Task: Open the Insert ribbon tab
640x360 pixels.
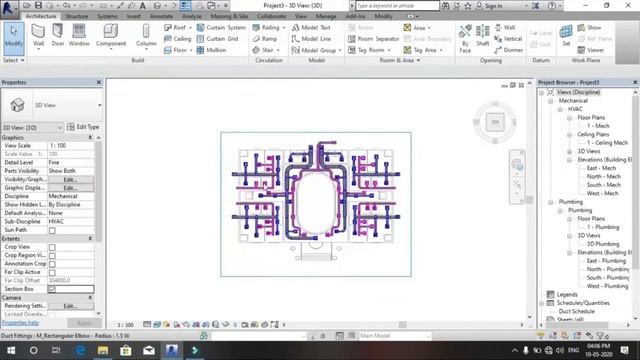Action: (x=133, y=16)
